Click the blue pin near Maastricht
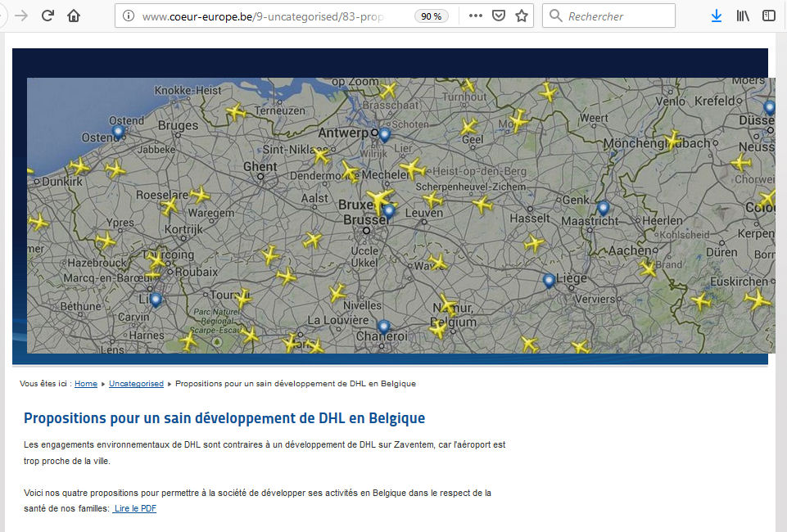 (x=604, y=208)
